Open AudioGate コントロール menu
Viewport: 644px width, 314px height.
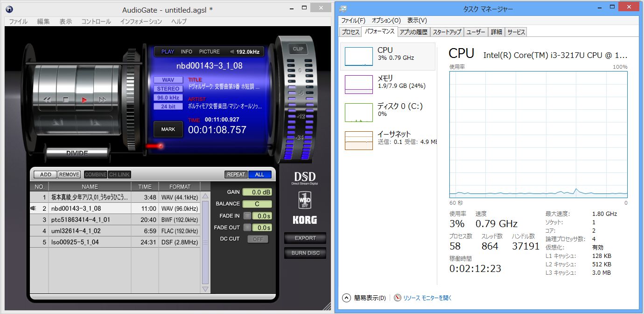click(96, 21)
